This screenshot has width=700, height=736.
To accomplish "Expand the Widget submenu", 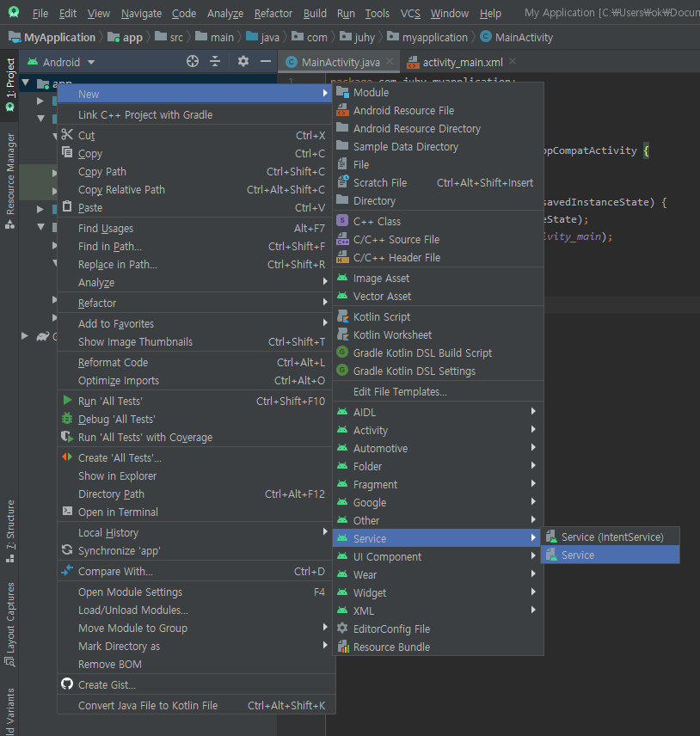I will coord(438,592).
